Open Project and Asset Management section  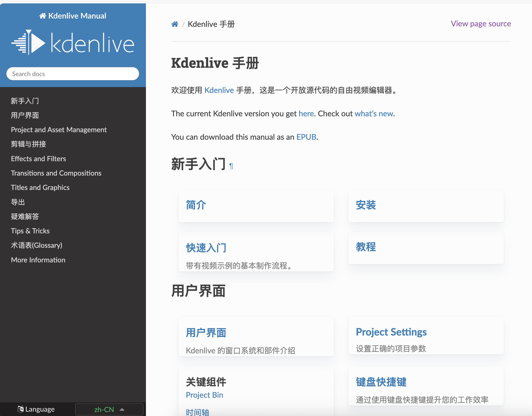(59, 130)
